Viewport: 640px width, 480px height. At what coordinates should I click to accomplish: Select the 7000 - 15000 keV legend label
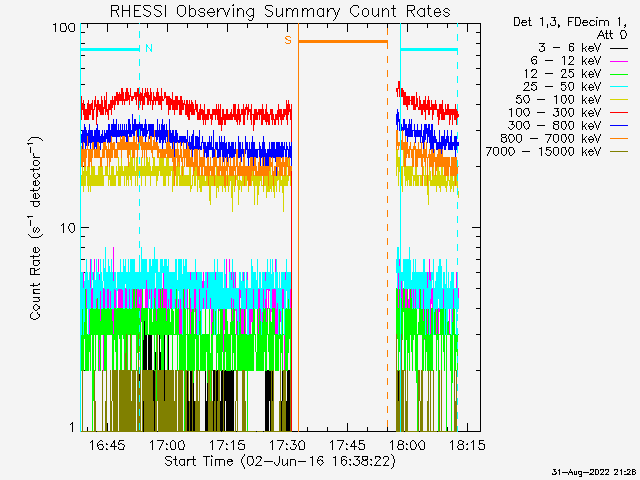tap(543, 152)
